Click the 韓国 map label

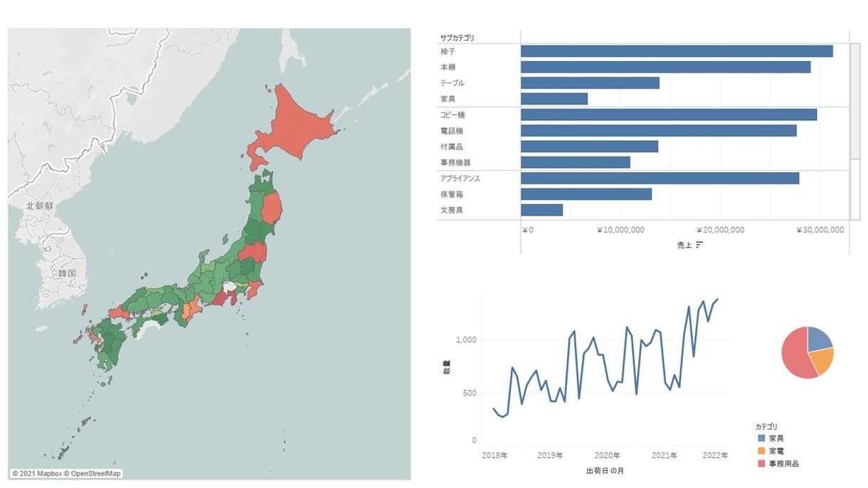pos(67,274)
